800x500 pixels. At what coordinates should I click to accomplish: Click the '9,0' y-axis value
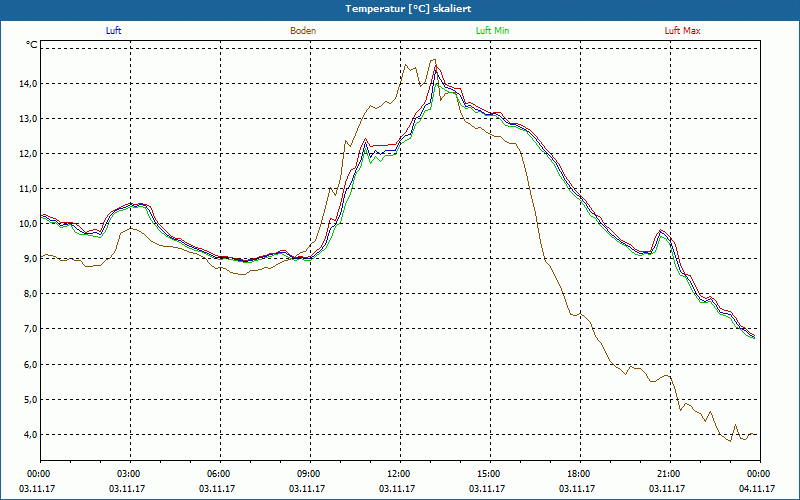coord(30,259)
